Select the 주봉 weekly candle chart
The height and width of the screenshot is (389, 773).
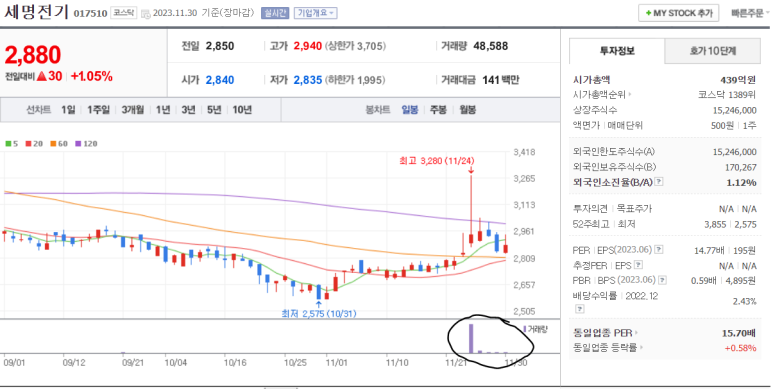click(x=438, y=109)
